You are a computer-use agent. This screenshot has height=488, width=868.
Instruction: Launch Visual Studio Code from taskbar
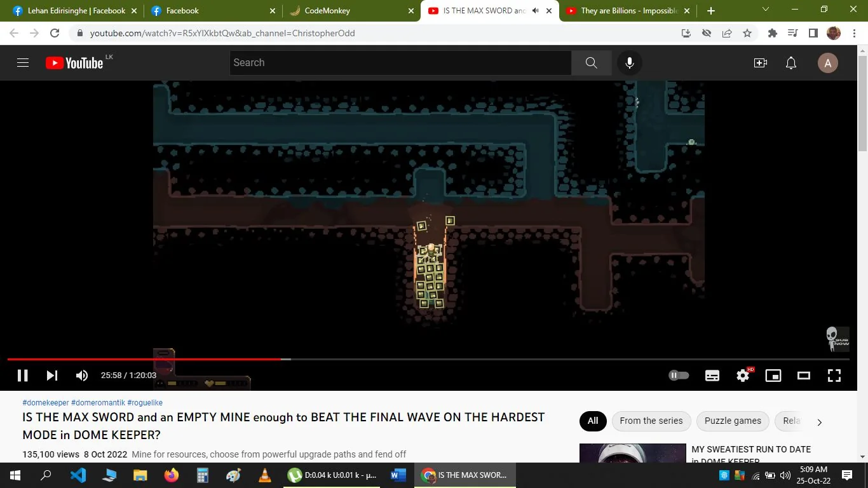78,475
